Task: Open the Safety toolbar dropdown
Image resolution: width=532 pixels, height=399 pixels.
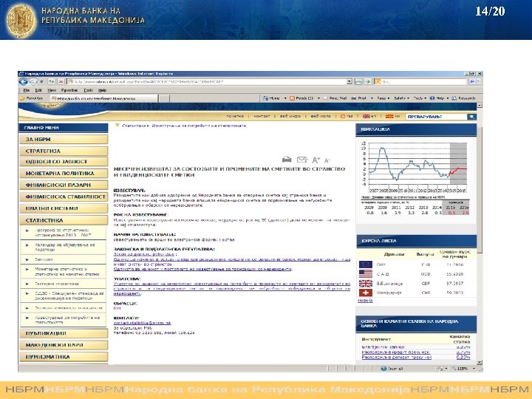Action: (401, 98)
